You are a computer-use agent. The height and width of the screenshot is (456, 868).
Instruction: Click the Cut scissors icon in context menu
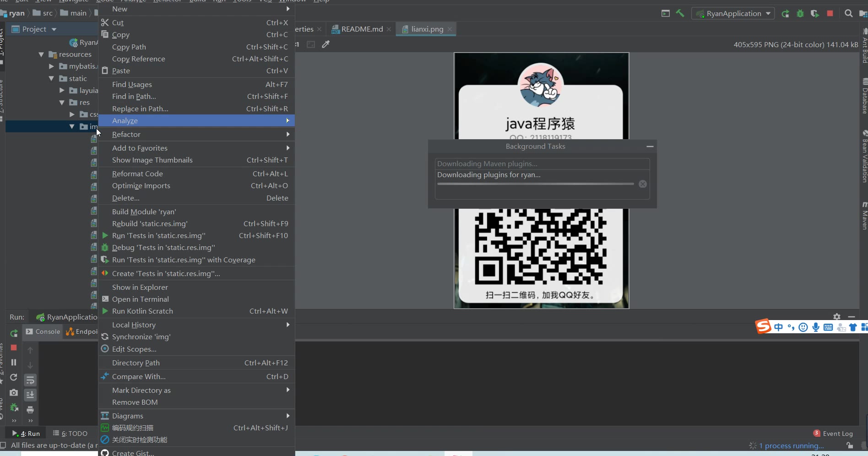coord(105,22)
